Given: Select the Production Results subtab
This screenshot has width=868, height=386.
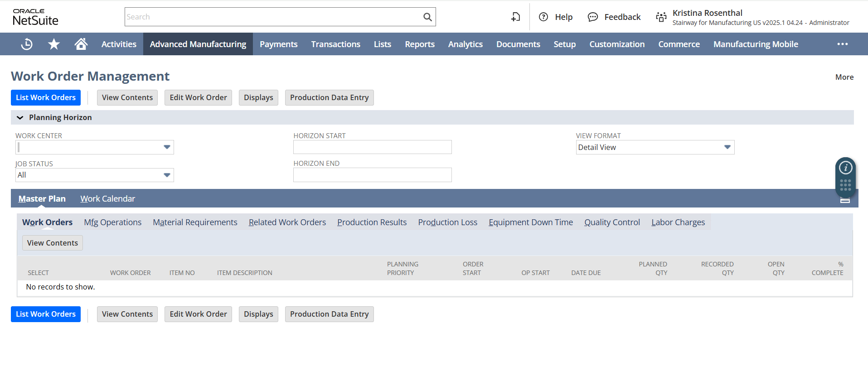Looking at the screenshot, I should [x=372, y=222].
